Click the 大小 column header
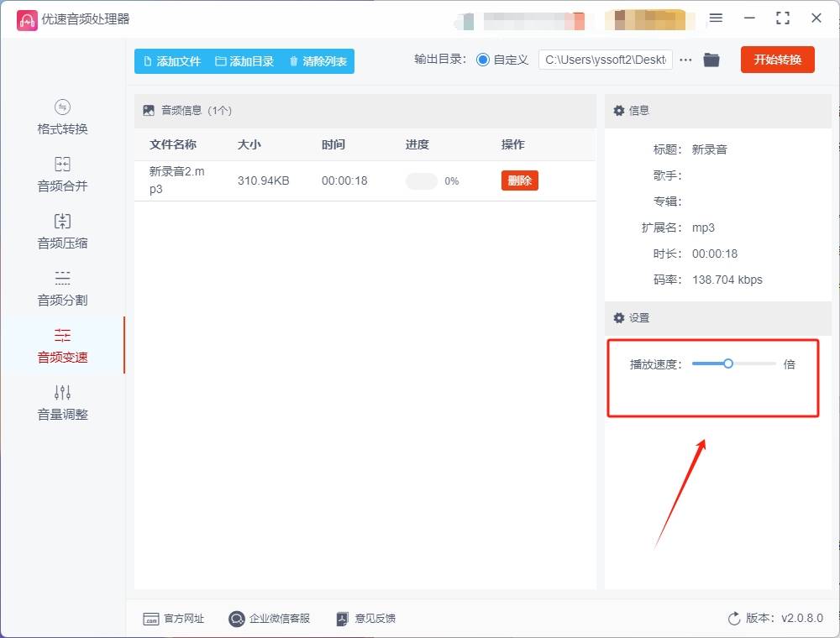Screen dimensions: 840x638 pyautogui.click(x=249, y=144)
